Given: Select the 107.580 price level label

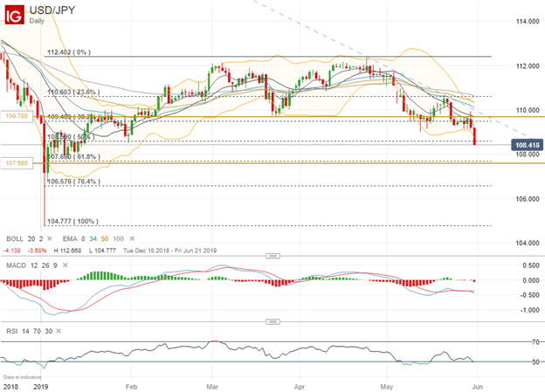Looking at the screenshot, I should (x=17, y=163).
